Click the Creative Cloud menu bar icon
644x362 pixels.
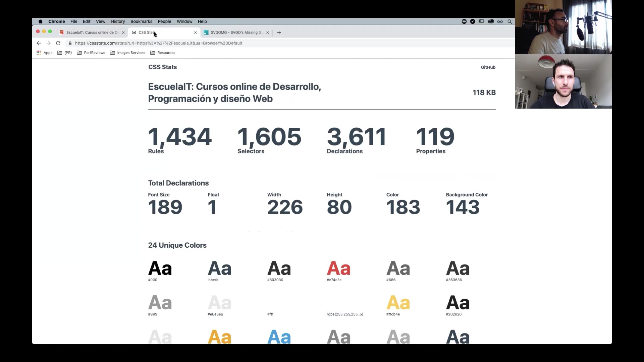[x=491, y=21]
